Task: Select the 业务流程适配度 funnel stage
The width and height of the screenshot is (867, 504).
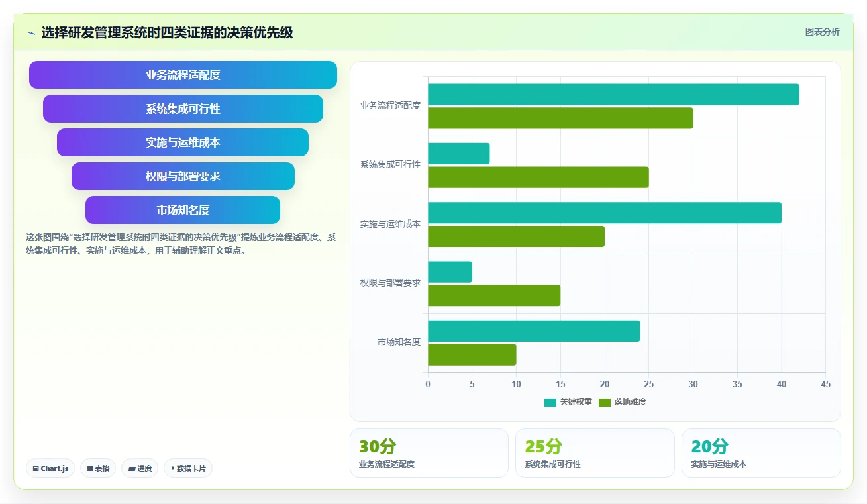Action: point(183,75)
